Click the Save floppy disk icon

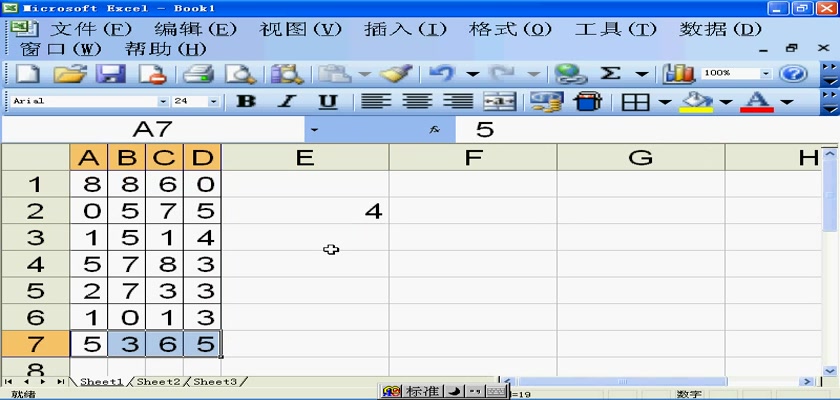(109, 73)
